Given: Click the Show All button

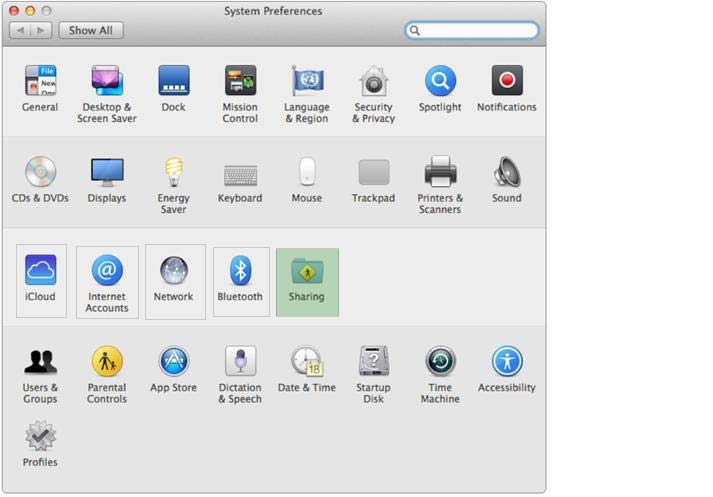Looking at the screenshot, I should pos(91,30).
